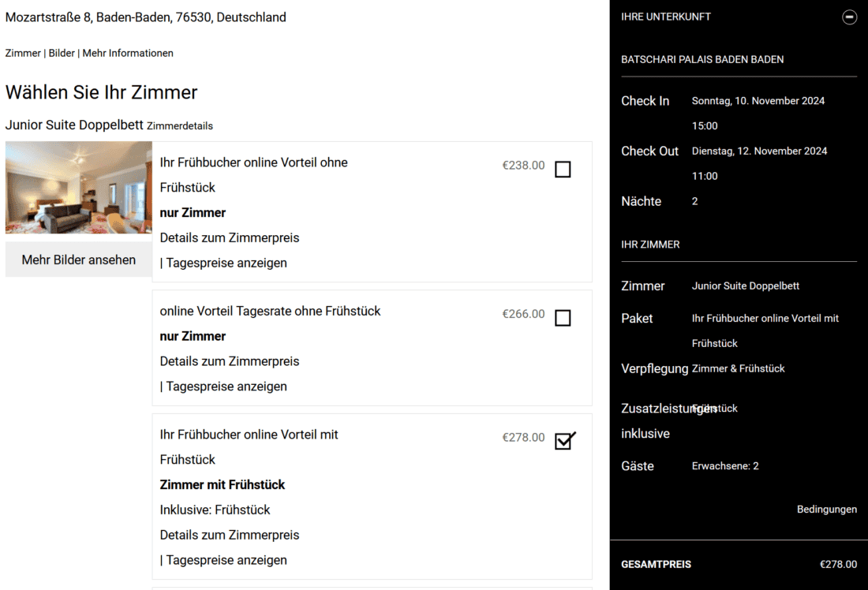Click the Gesamtpreis €278.00 total bar

[x=739, y=564]
